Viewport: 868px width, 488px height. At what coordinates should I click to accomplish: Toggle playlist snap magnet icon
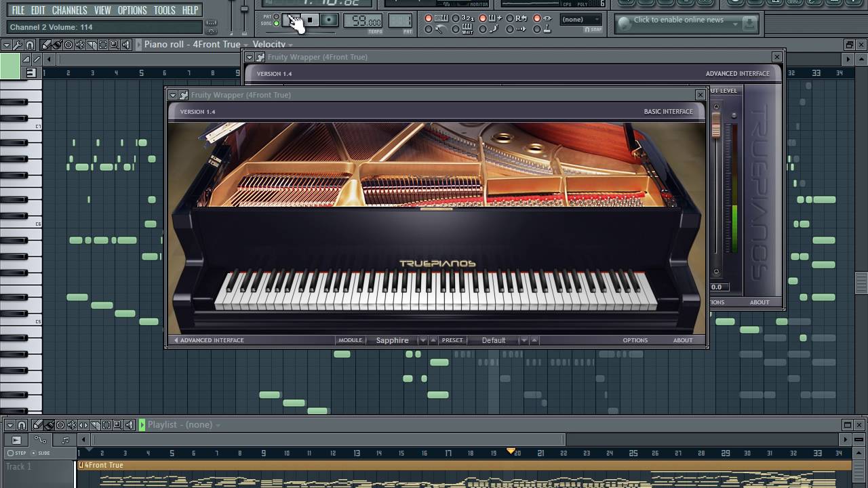coord(22,425)
